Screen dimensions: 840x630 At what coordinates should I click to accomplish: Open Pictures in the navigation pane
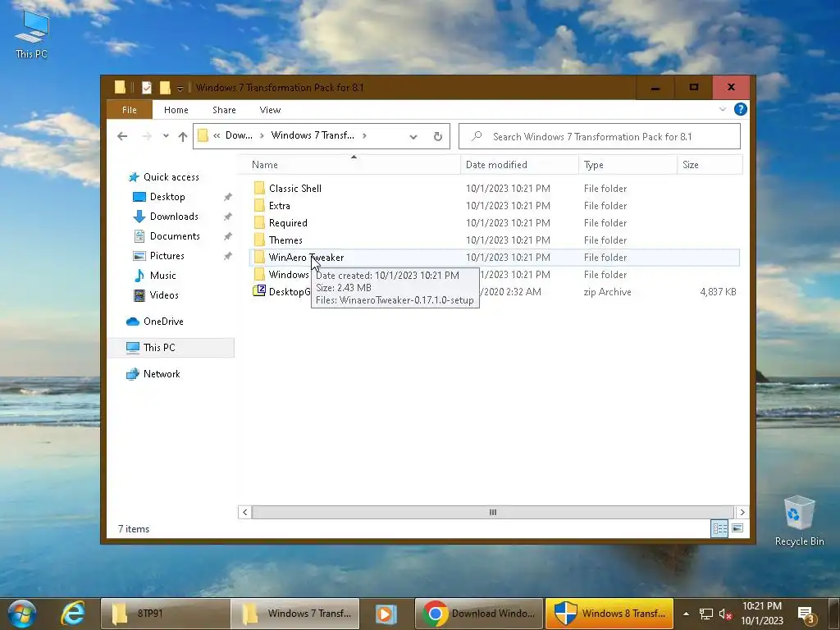[158, 256]
